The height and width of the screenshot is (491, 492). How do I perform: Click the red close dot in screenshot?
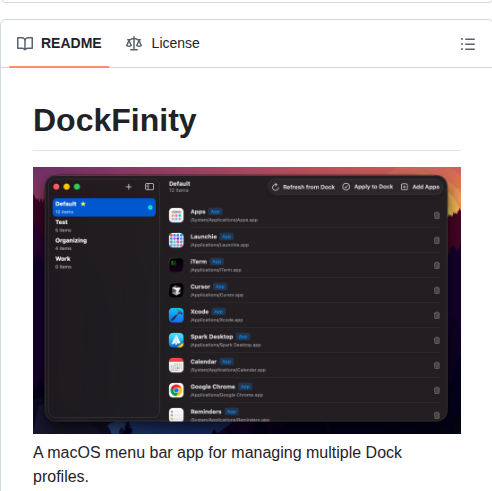coord(56,187)
